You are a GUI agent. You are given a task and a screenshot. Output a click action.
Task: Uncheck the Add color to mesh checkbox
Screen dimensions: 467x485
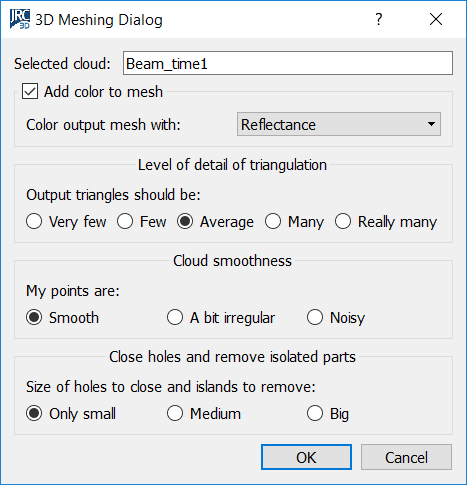pos(30,92)
